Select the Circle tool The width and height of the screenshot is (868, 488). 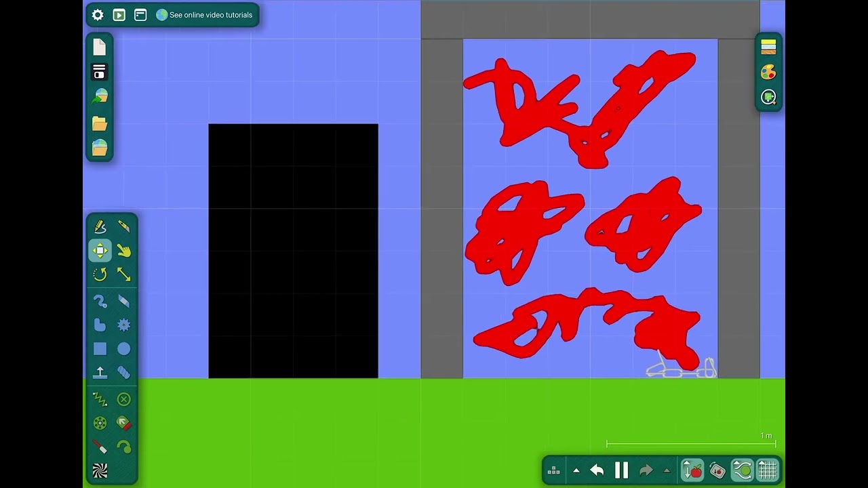(x=123, y=349)
